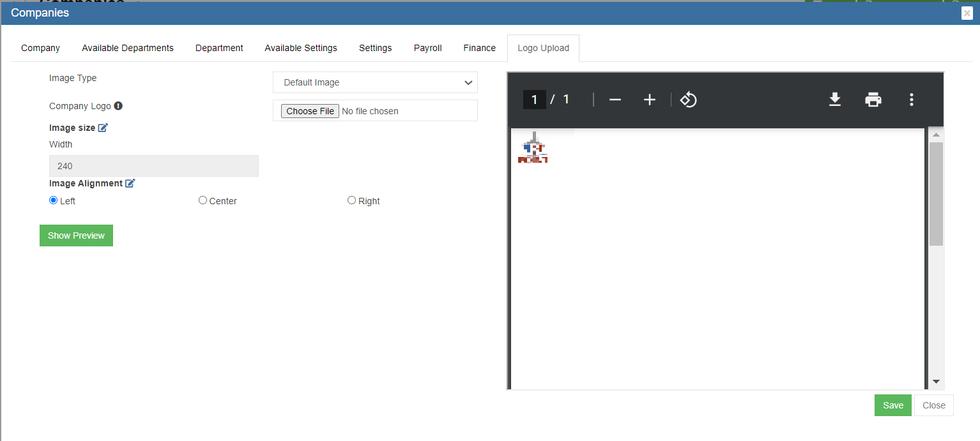Select the Right alignment radio button
980x441 pixels.
[351, 200]
